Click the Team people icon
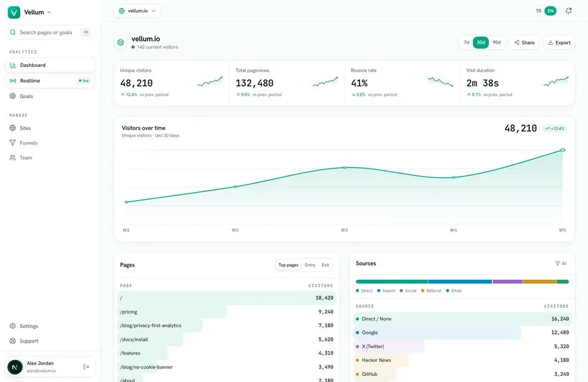Screen dimensions: 588x382 pos(13,158)
